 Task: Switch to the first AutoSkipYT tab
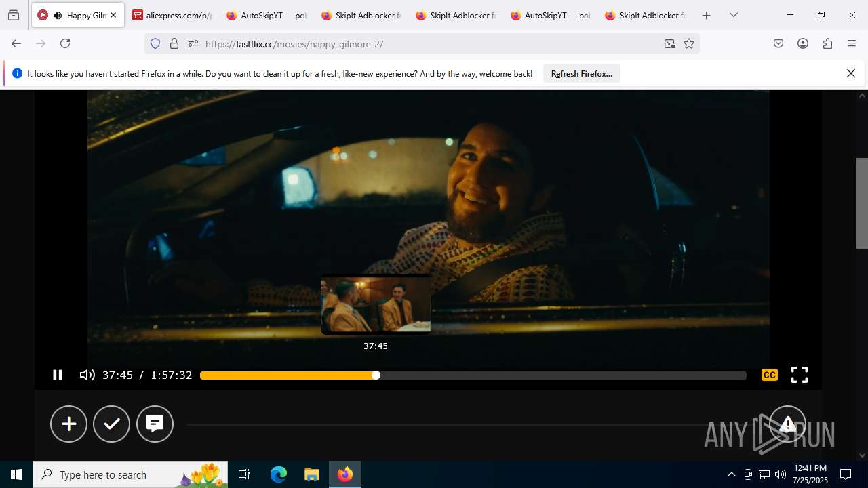point(267,15)
